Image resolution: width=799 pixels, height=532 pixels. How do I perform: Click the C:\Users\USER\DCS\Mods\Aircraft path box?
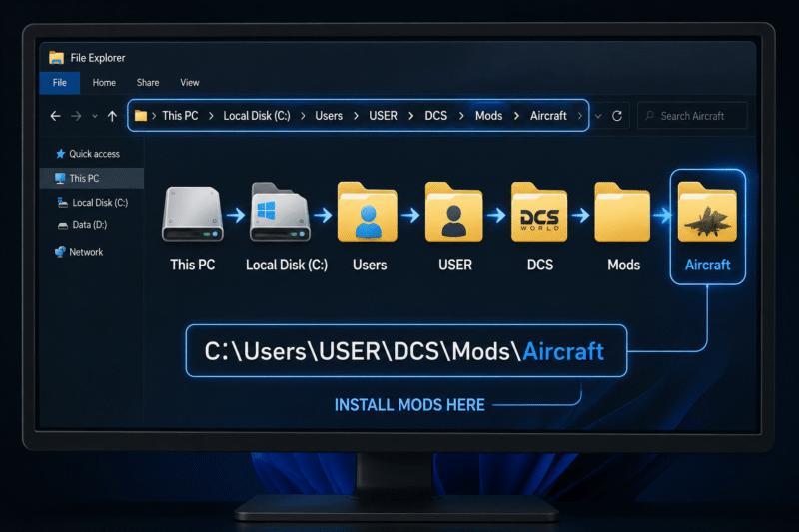406,350
